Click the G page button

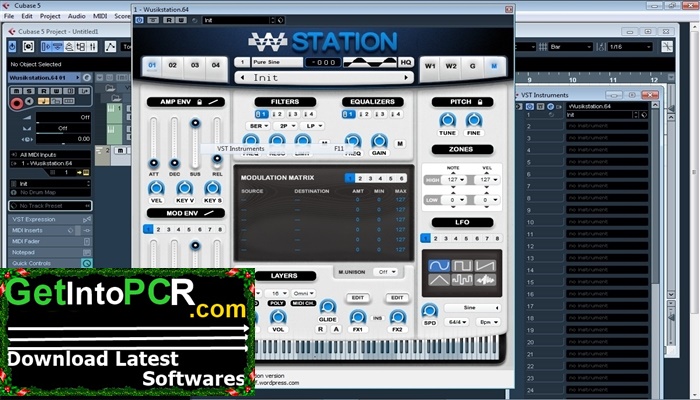(x=472, y=66)
